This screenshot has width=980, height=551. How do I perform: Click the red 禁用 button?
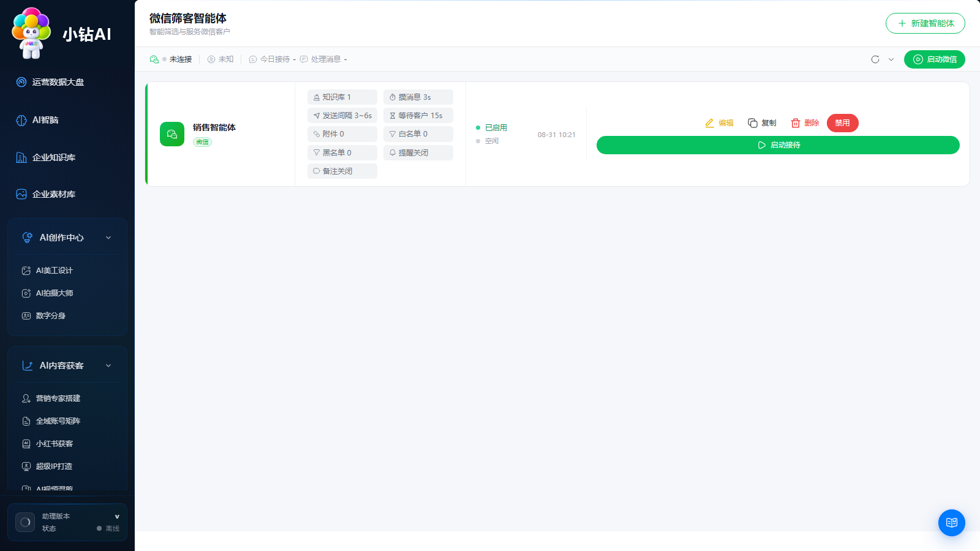[843, 123]
